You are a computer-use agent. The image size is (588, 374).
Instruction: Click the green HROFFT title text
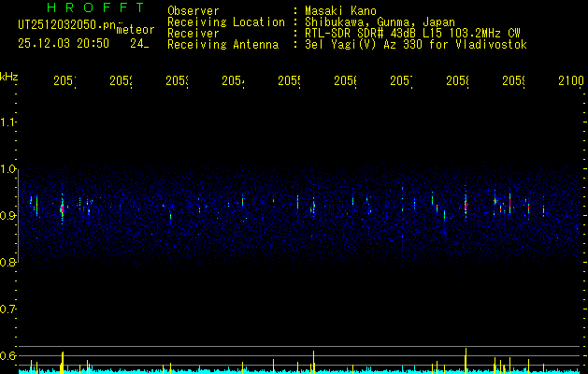pos(95,7)
